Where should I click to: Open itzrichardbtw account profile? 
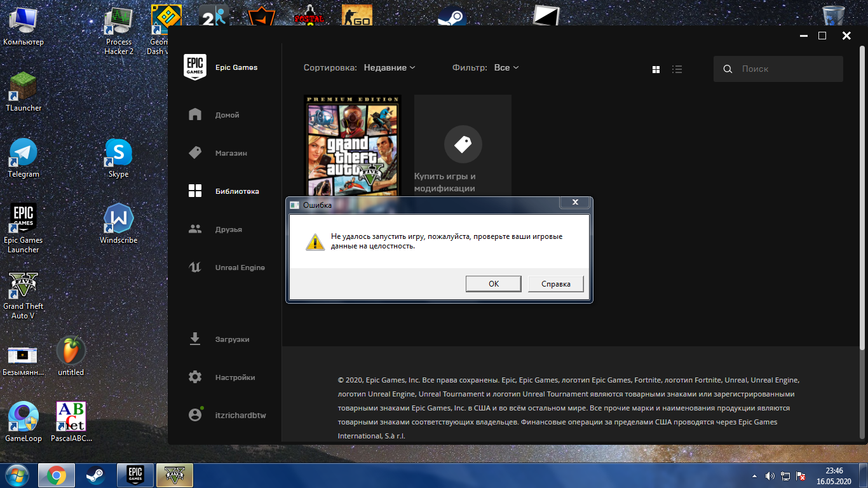point(227,416)
